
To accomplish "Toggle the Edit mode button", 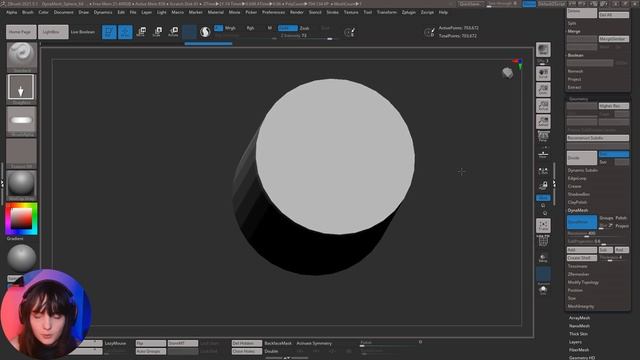I will point(109,32).
